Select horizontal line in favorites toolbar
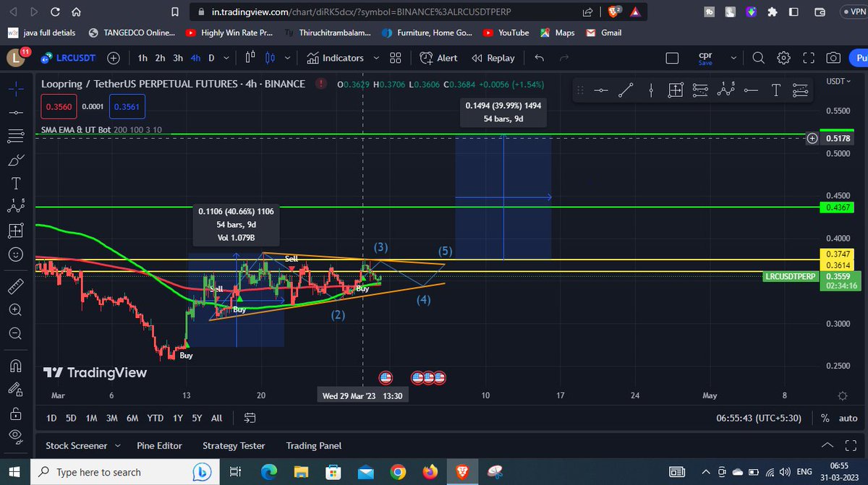Screen dimensions: 868x485 point(601,90)
